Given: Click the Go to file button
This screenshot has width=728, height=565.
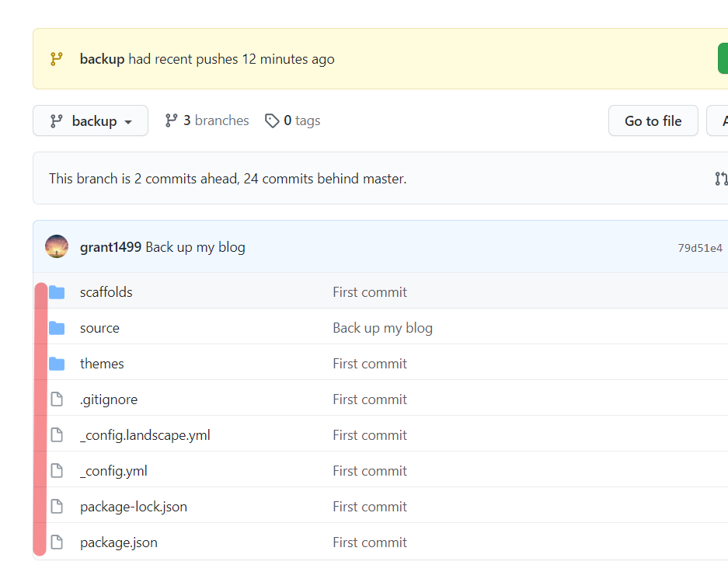Looking at the screenshot, I should (x=653, y=120).
